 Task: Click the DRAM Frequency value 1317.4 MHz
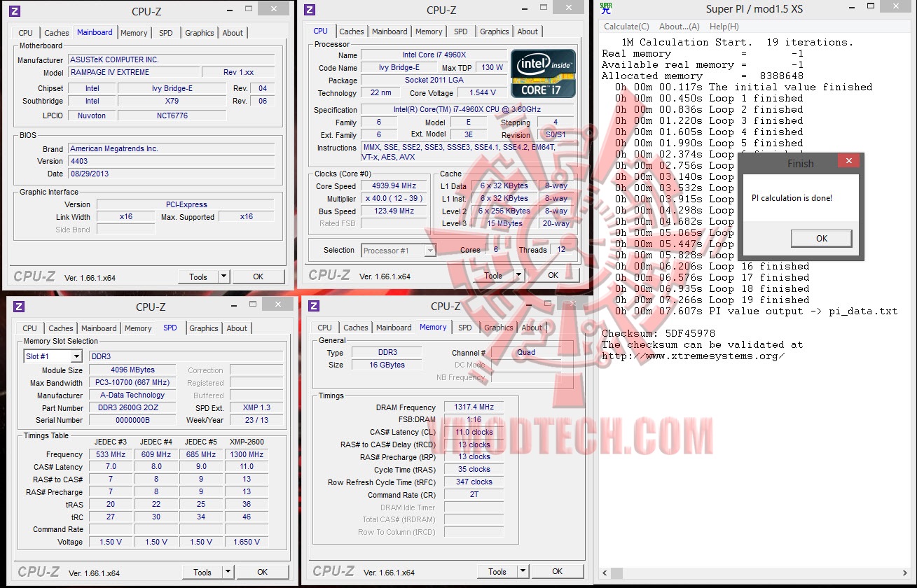tap(474, 407)
